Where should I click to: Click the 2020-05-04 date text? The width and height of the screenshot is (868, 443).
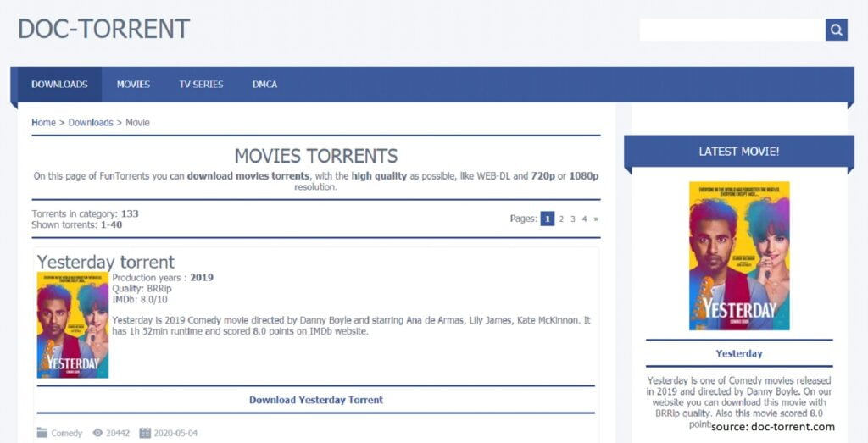click(175, 433)
